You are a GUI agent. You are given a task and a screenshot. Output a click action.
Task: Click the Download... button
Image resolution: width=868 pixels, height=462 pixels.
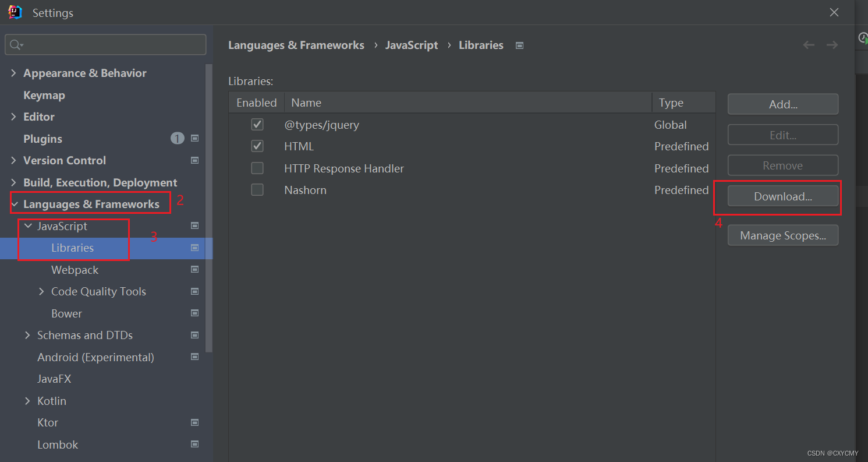782,196
